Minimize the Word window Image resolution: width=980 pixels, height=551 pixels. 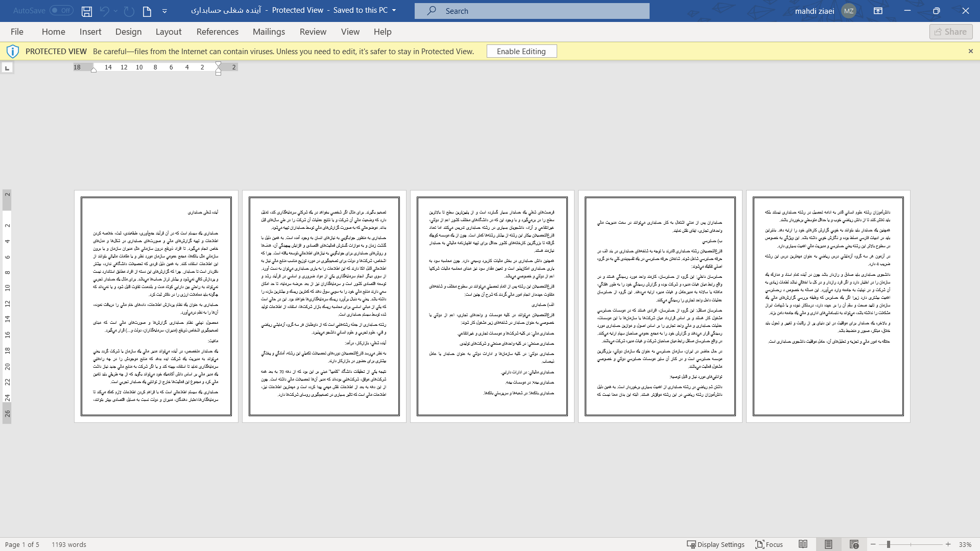907,11
